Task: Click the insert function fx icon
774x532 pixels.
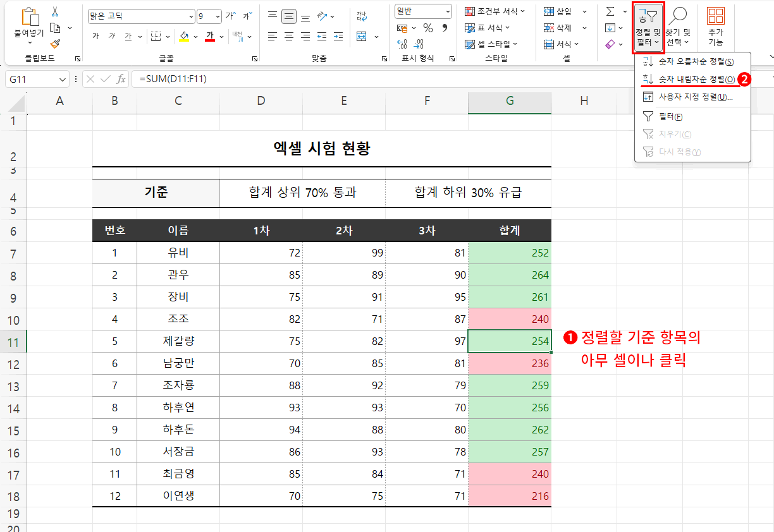Action: click(121, 79)
